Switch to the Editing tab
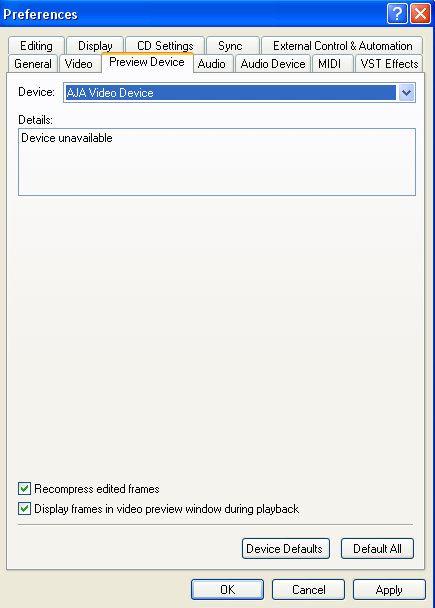 36,45
